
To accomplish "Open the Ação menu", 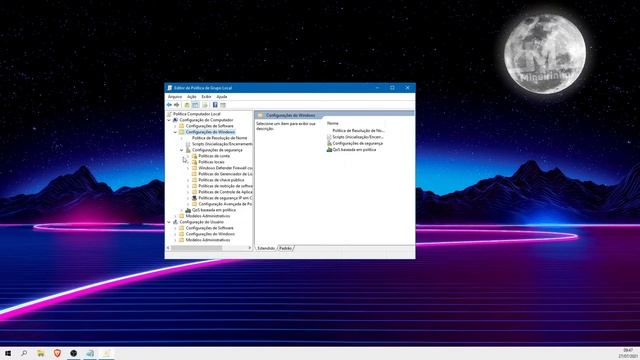I will coord(192,97).
